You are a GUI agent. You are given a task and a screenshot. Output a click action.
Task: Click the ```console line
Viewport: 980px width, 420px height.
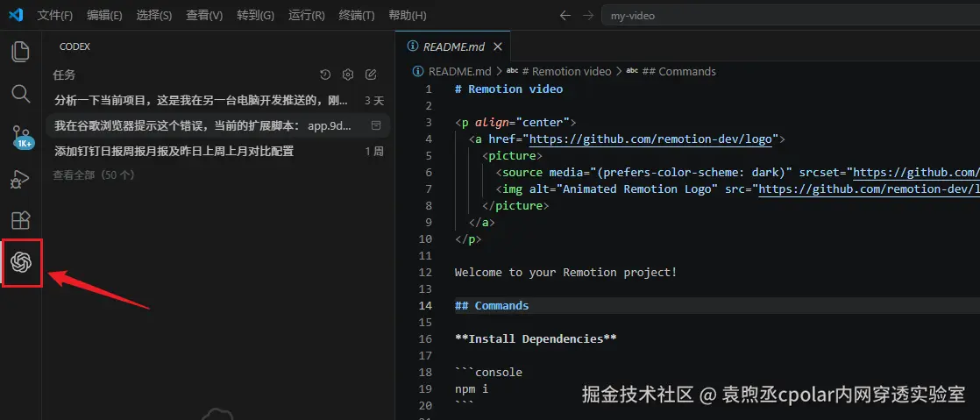488,373
